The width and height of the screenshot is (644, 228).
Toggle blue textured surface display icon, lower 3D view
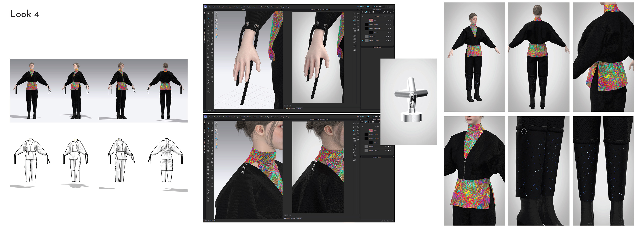point(217,139)
